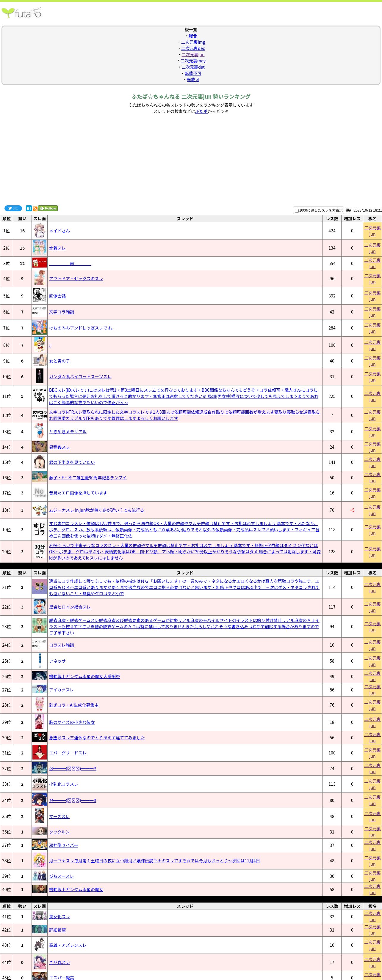This screenshot has width=382, height=980.
Task: Open the メイドさん thread
Action: click(x=60, y=231)
